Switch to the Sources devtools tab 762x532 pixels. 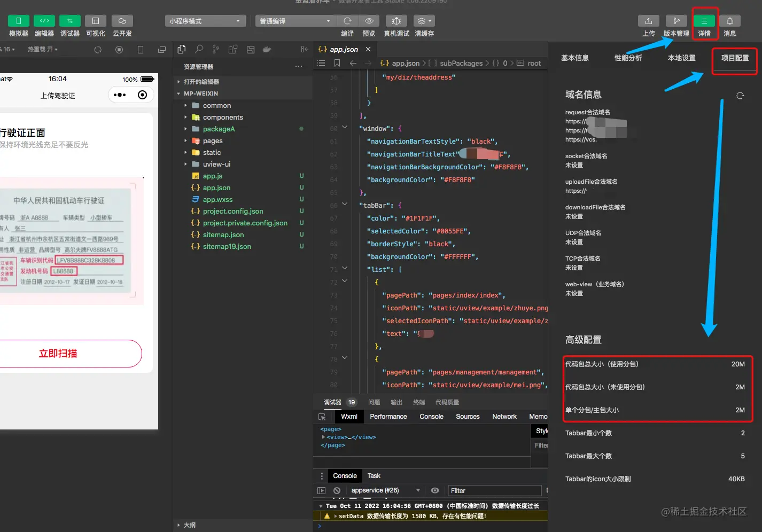468,417
